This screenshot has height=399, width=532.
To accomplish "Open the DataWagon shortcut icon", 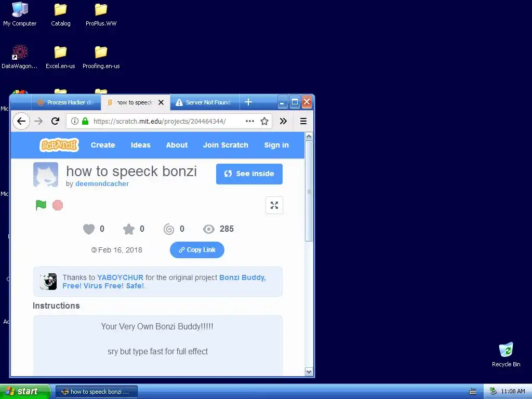I will (x=20, y=57).
